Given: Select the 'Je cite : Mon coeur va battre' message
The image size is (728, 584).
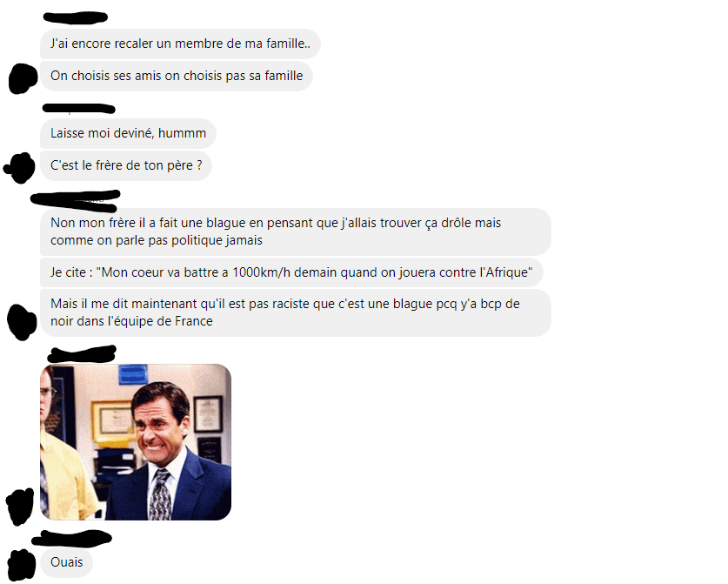Looking at the screenshot, I should tap(291, 272).
